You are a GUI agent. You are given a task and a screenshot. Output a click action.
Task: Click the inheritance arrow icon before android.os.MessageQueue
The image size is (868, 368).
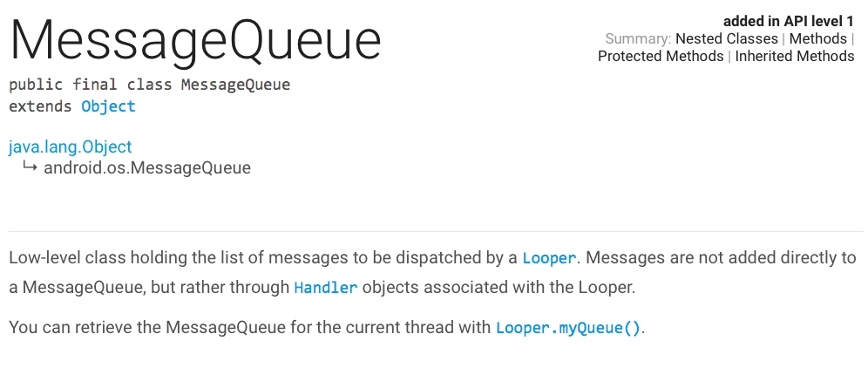click(30, 167)
